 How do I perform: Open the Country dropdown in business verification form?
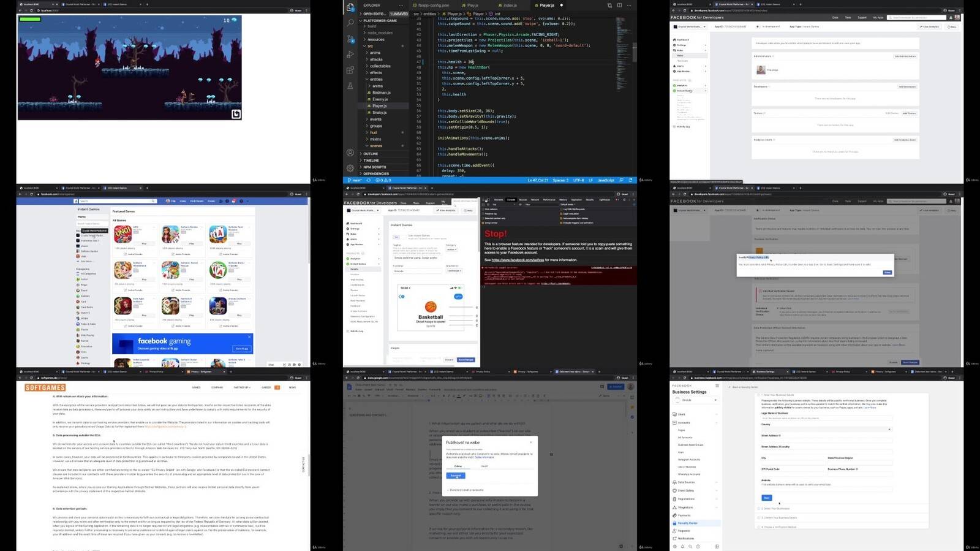tap(827, 429)
